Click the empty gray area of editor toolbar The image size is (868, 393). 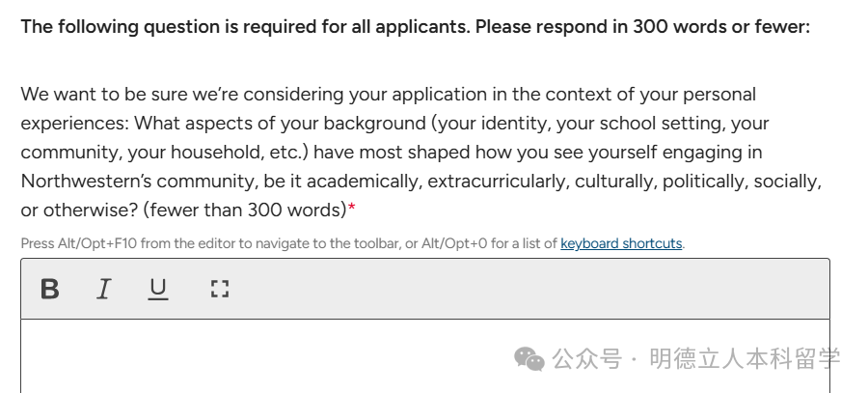[530, 289]
